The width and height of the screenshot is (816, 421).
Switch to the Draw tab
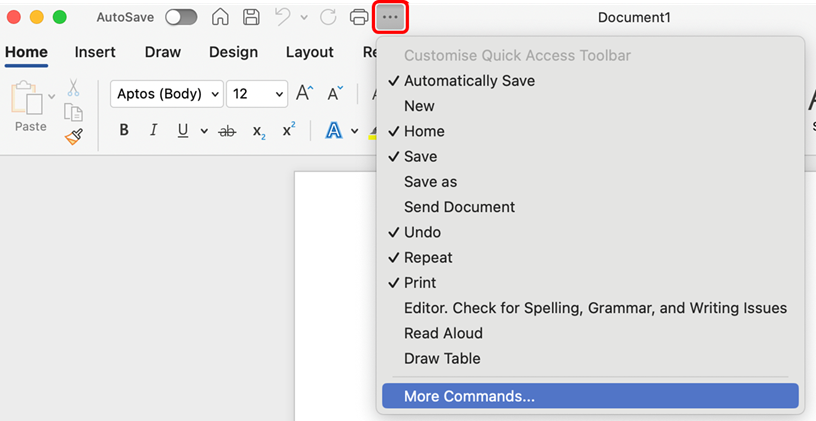[x=163, y=52]
